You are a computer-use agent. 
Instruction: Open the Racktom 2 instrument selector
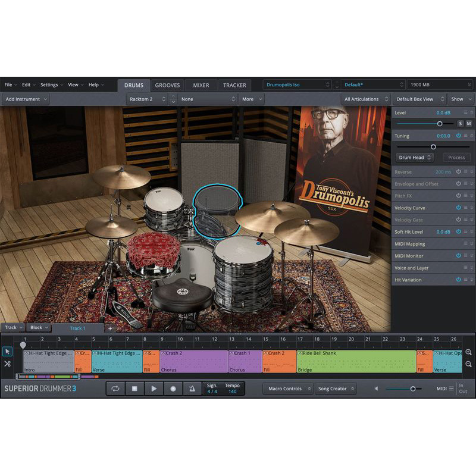[x=147, y=99]
